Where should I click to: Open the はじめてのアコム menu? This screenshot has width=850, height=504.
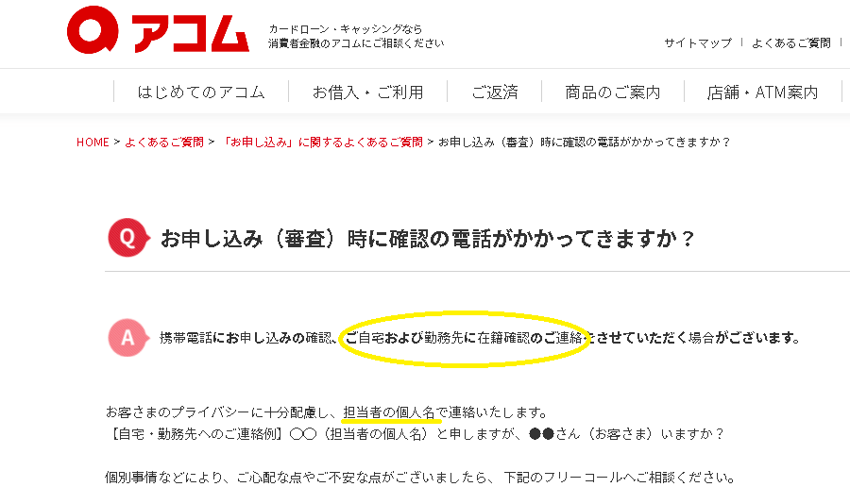click(x=201, y=92)
